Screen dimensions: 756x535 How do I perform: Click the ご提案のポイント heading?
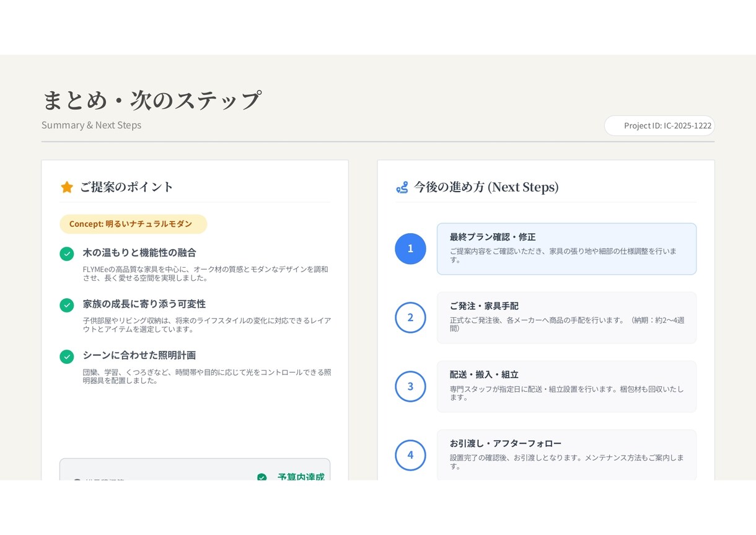[127, 187]
